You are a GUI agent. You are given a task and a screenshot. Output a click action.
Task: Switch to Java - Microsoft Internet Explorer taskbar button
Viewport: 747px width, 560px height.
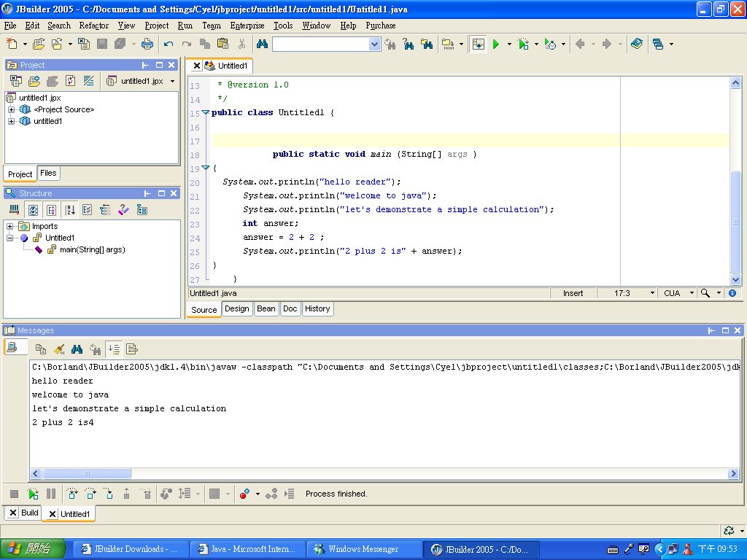click(x=247, y=549)
